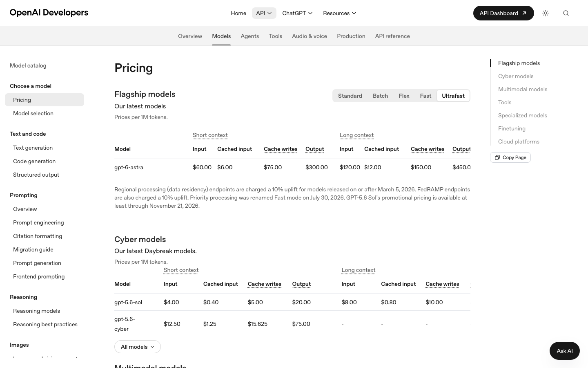This screenshot has width=588, height=368.
Task: Click Long context header in Cyber table
Action: tap(359, 270)
